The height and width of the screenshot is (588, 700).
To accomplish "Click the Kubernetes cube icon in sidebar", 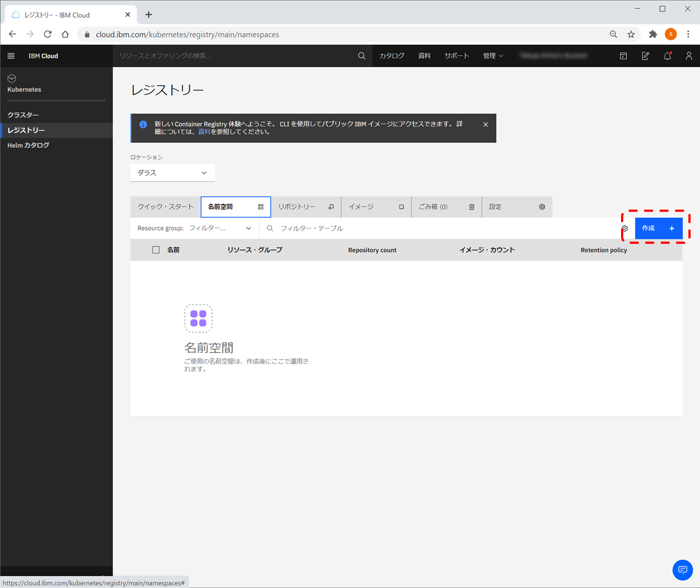I will click(x=12, y=78).
